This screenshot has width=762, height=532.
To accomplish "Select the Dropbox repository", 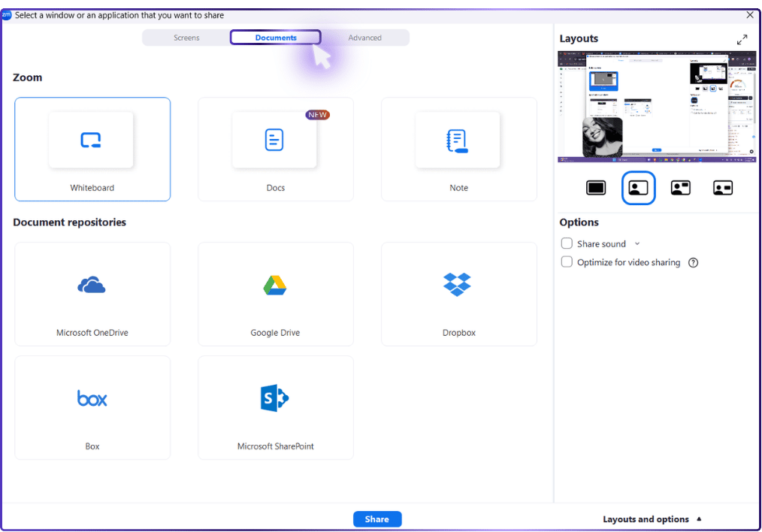I will [x=458, y=294].
